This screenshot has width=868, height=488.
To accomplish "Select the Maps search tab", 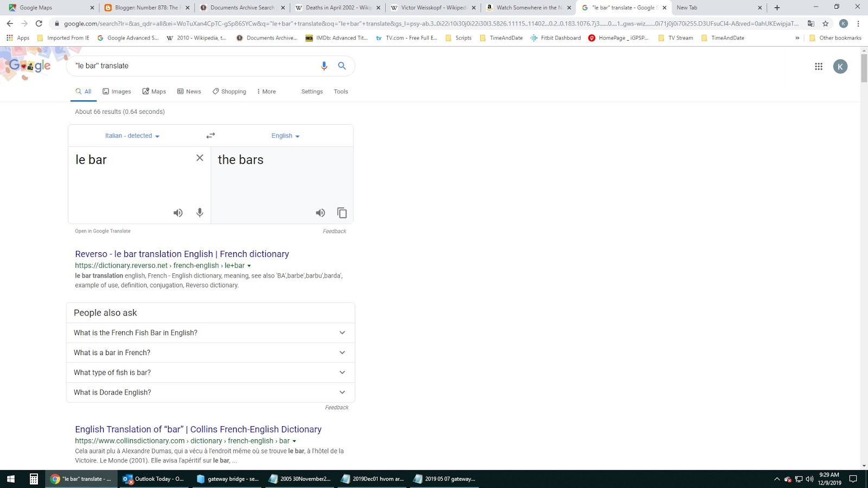I will click(154, 92).
